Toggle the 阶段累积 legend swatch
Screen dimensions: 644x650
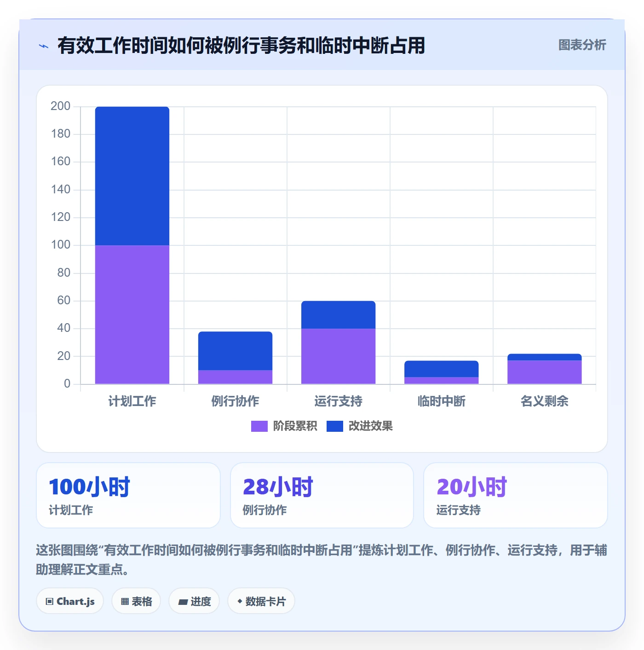tap(259, 426)
